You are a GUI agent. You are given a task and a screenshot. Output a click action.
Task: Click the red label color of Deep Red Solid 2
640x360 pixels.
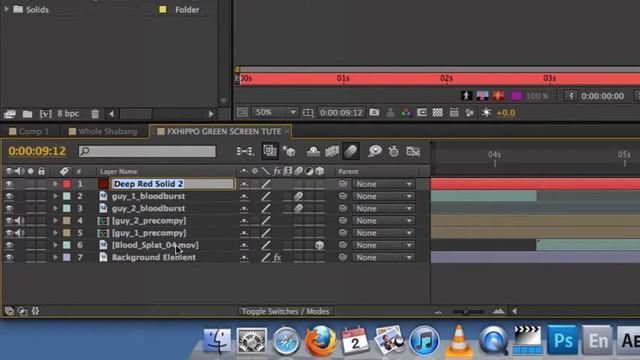coord(67,184)
